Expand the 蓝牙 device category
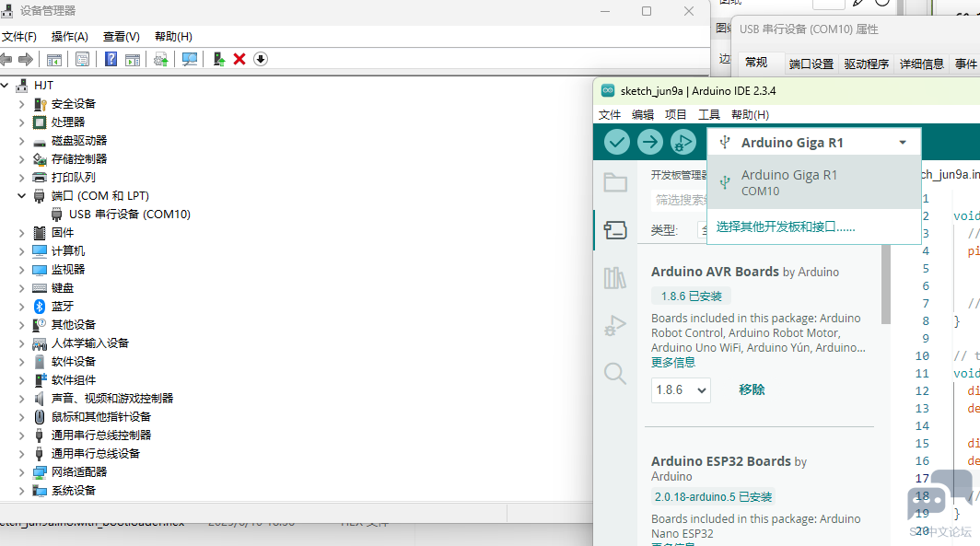The image size is (980, 546). pyautogui.click(x=22, y=307)
